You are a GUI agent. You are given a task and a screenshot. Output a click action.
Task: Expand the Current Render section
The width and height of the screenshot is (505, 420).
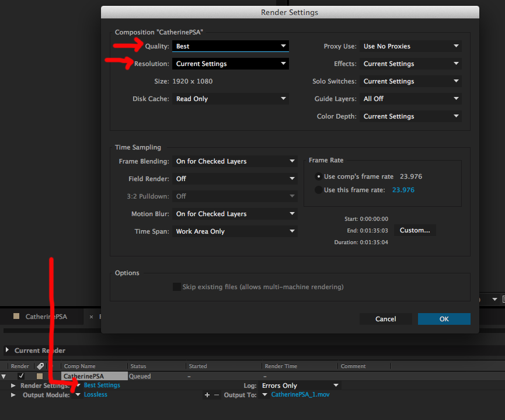coord(7,350)
